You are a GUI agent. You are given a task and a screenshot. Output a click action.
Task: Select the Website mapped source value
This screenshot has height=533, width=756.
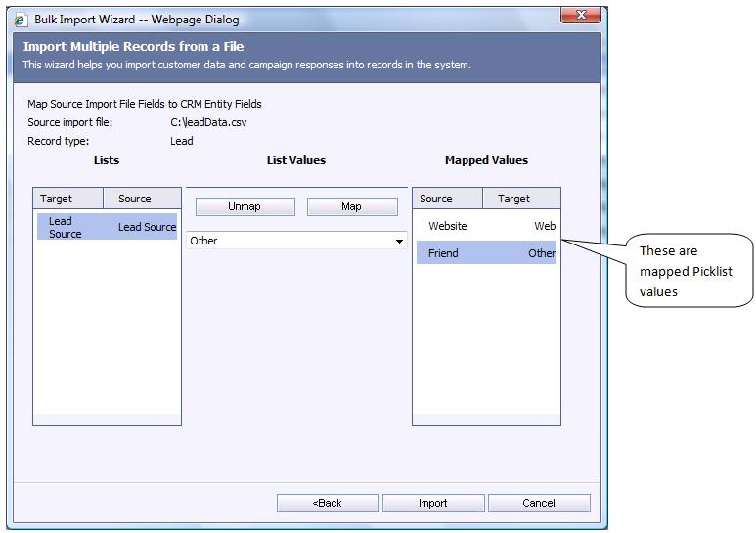click(x=448, y=226)
